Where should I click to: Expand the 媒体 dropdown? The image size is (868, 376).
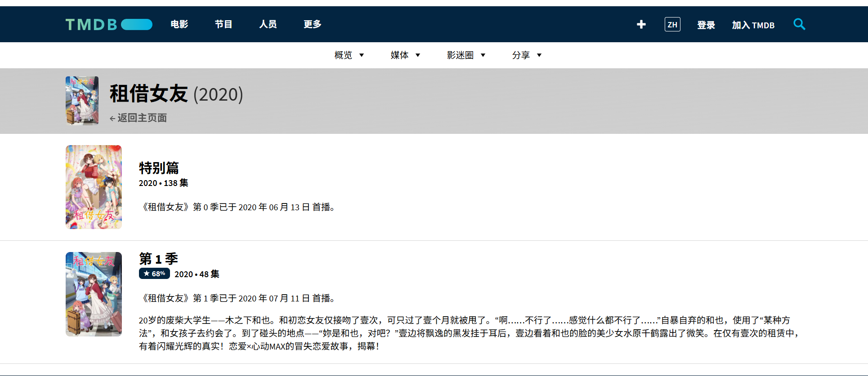(x=405, y=55)
